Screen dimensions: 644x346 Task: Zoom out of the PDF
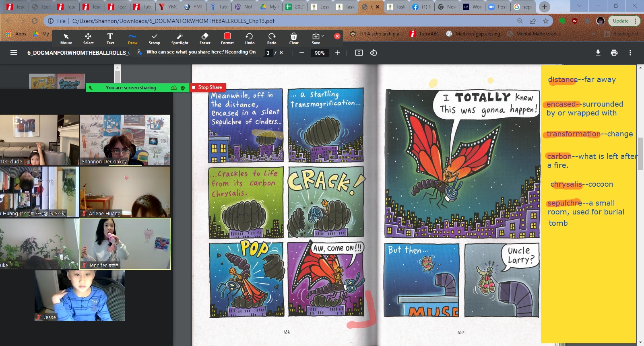(302, 53)
